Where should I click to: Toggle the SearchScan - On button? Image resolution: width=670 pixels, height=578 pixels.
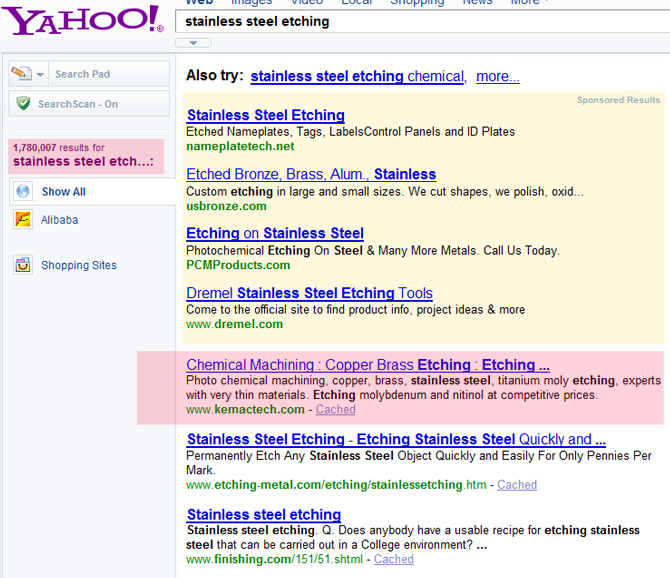point(78,104)
